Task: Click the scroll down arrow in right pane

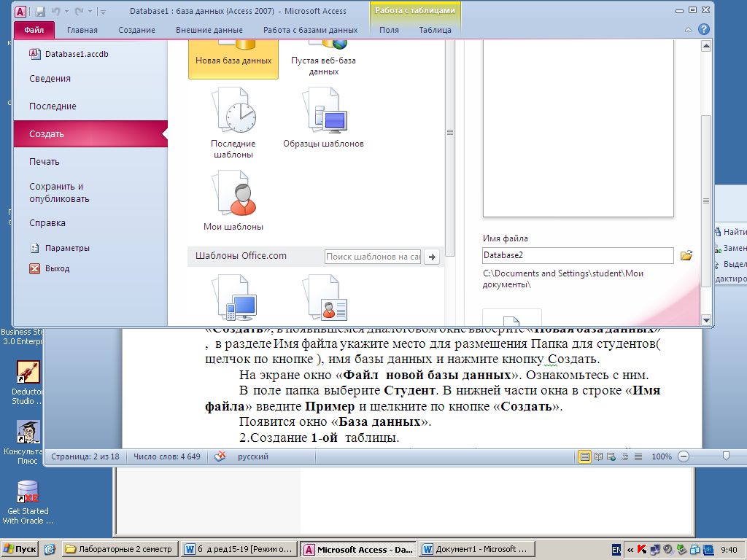Action: tap(706, 320)
